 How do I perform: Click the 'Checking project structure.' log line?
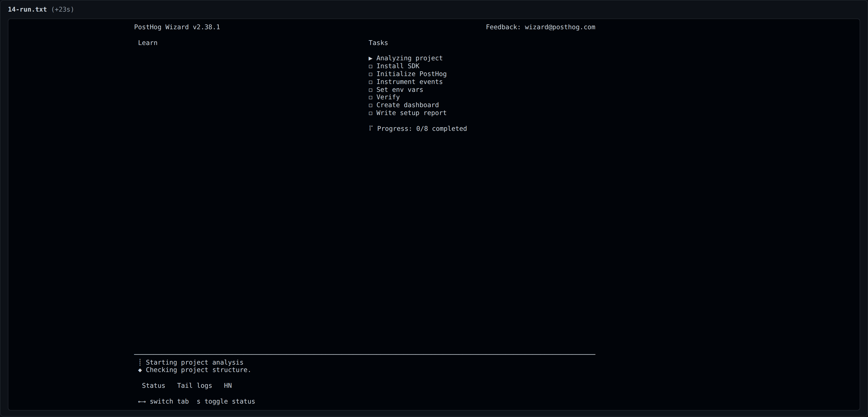198,370
